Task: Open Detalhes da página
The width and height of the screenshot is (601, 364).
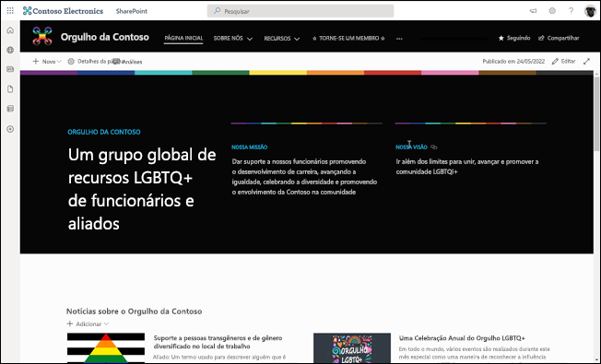Action: (94, 62)
